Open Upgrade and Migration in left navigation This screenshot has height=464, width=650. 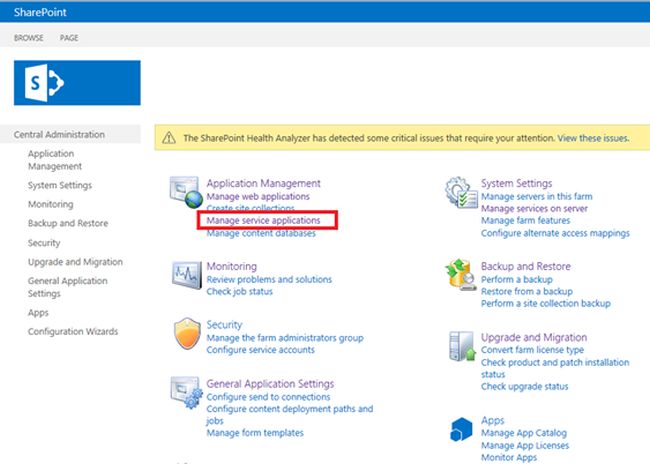coord(75,262)
